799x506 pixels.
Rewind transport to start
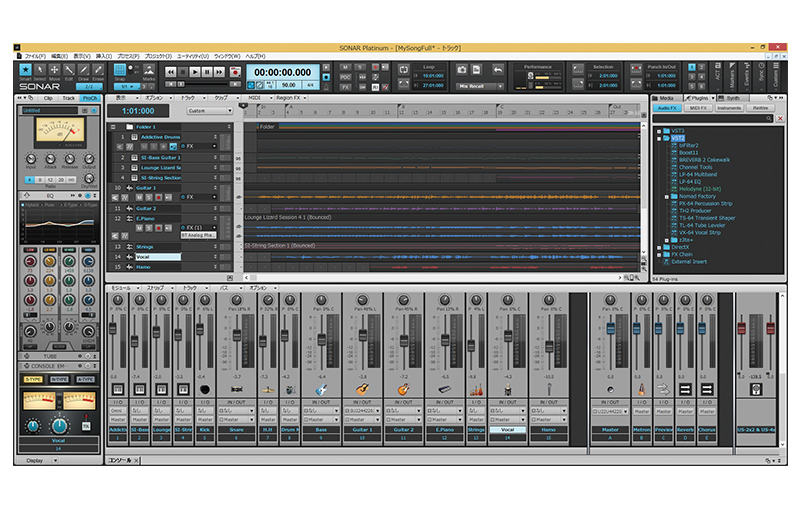pyautogui.click(x=171, y=72)
